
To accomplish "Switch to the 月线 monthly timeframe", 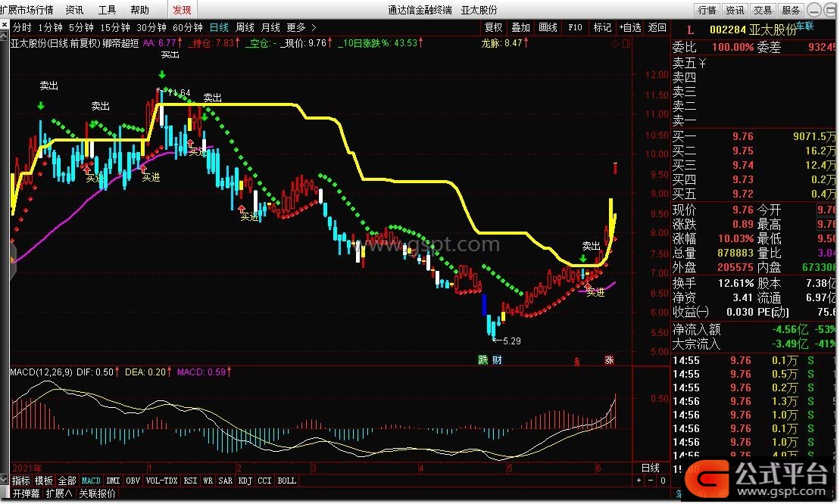I will (270, 27).
